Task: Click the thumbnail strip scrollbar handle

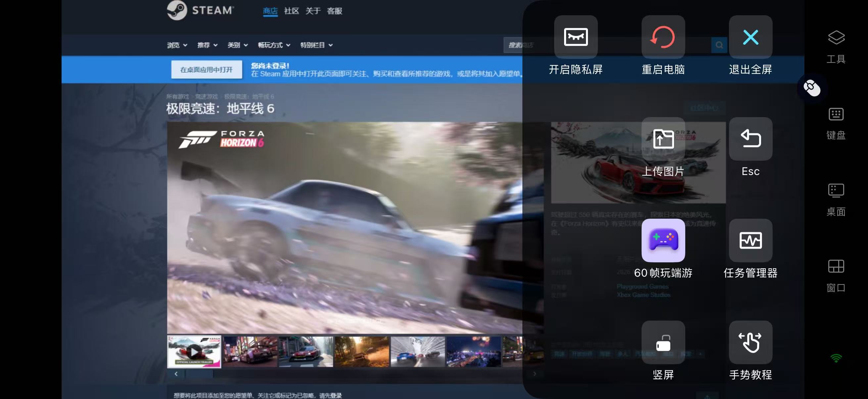Action: point(199,374)
